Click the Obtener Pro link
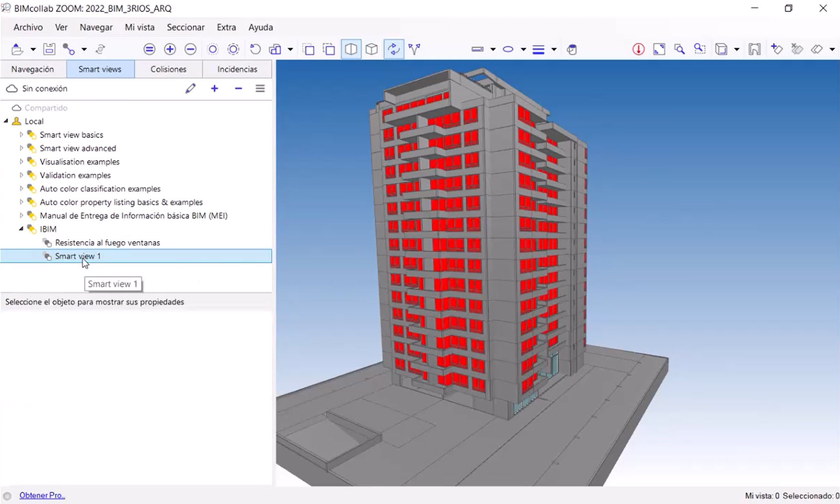 point(42,495)
